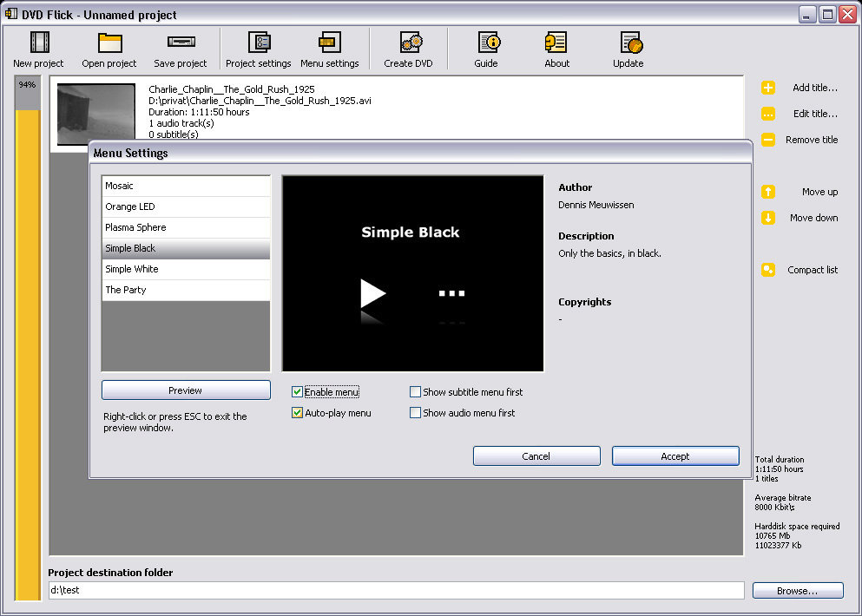Select the Mosaic menu template
Image resolution: width=862 pixels, height=616 pixels.
pyautogui.click(x=186, y=186)
